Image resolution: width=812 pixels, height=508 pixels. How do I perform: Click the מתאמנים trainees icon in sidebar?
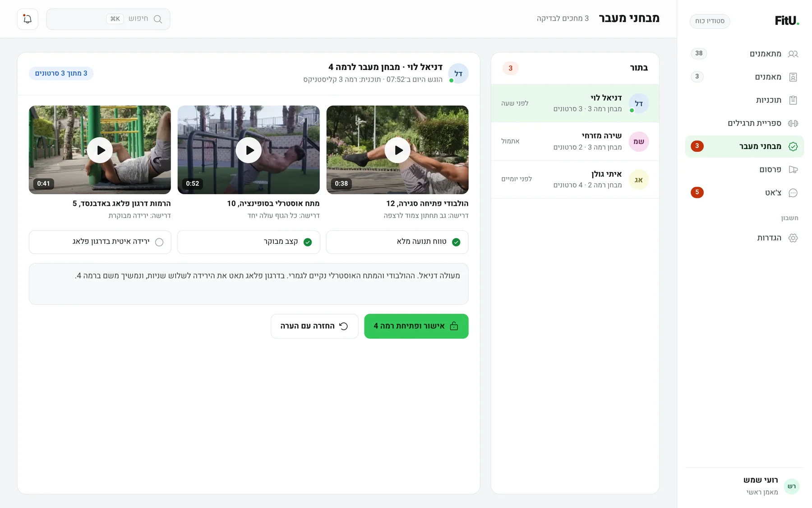click(x=793, y=54)
